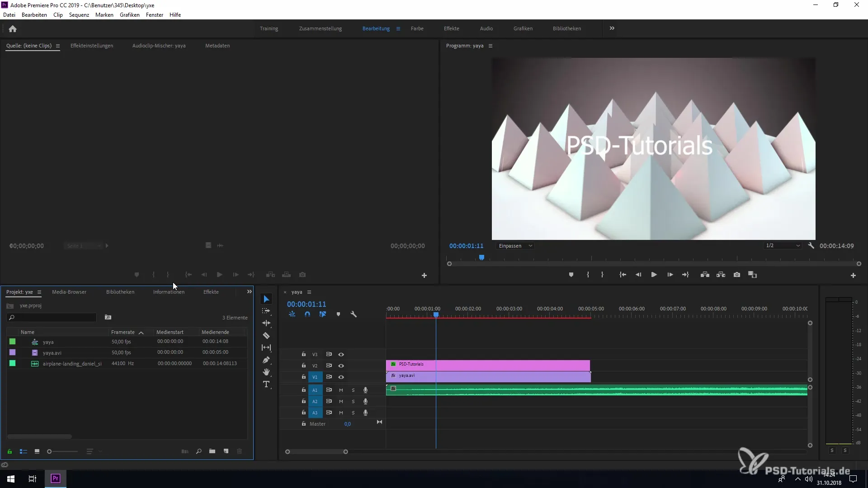
Task: Open the Datei menu
Action: pos(9,15)
